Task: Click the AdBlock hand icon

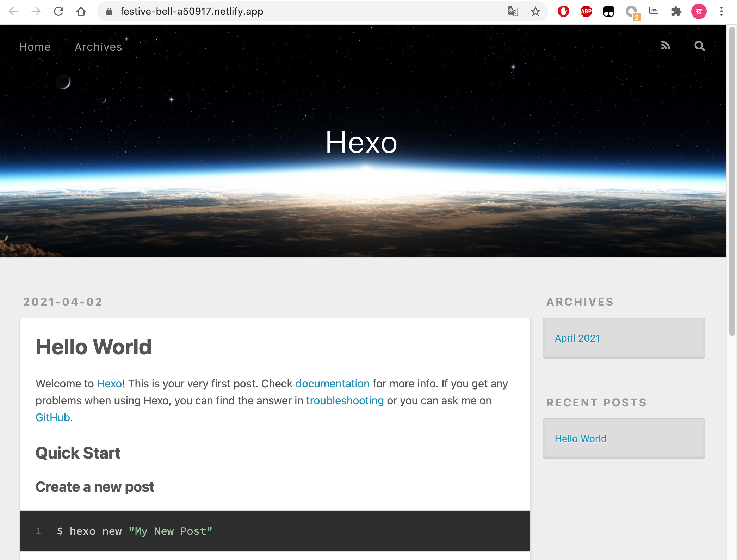Action: coord(563,11)
